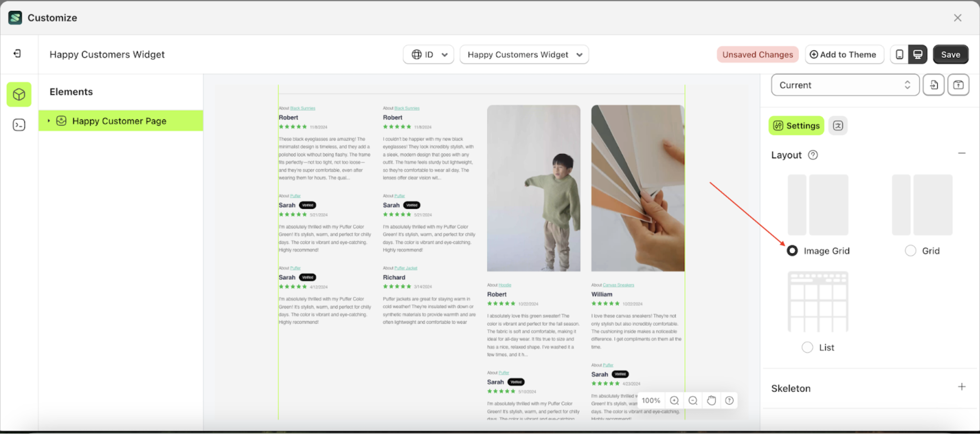Open the translation tab beside Settings

tap(838, 125)
